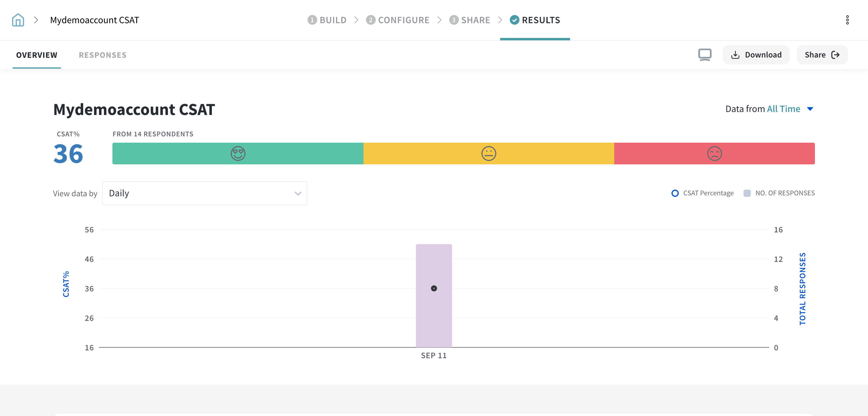Open the three-dot more options menu
The height and width of the screenshot is (416, 868).
point(847,20)
